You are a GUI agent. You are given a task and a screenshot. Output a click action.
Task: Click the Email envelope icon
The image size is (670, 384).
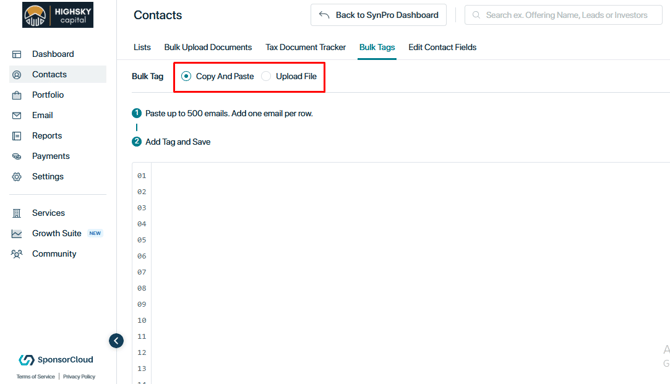tap(17, 116)
